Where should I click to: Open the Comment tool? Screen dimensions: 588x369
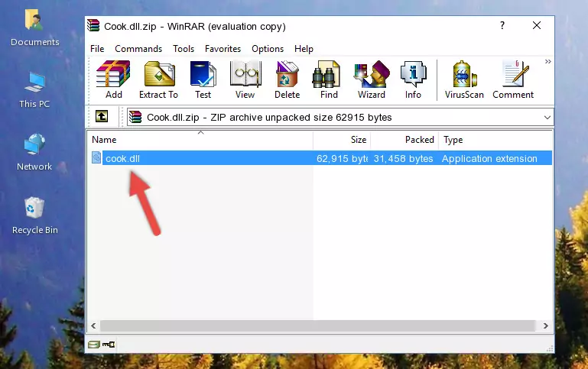(x=513, y=79)
